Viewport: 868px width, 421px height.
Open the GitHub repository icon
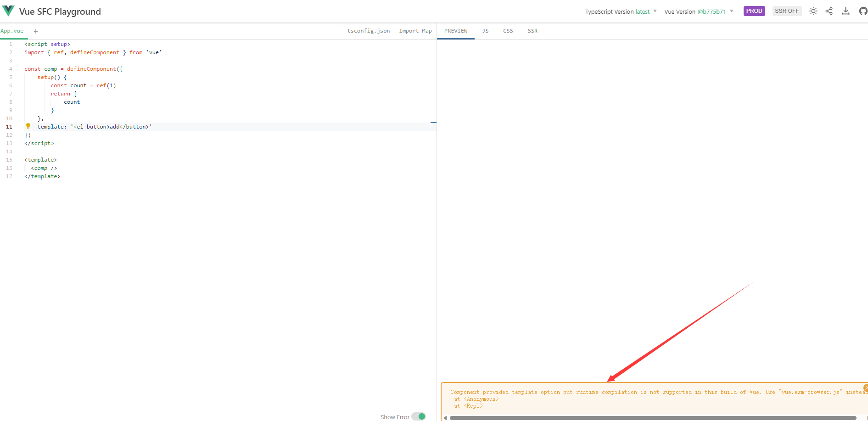point(862,11)
